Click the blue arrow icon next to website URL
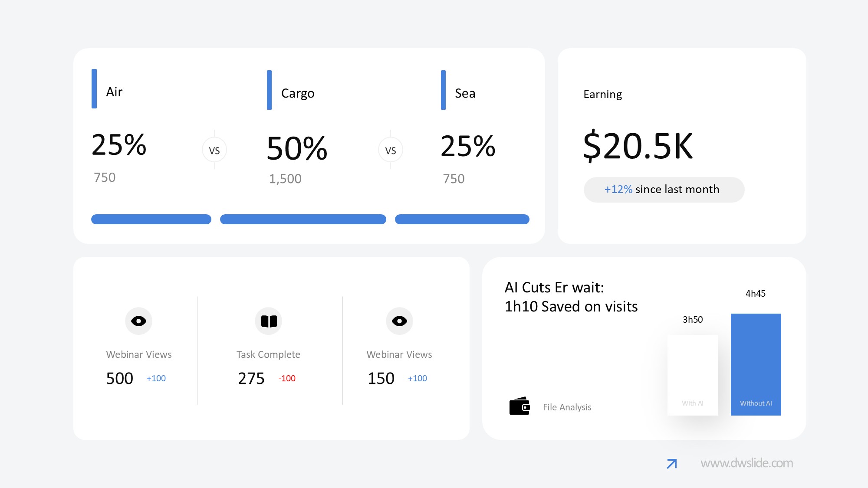The width and height of the screenshot is (868, 488). [672, 464]
